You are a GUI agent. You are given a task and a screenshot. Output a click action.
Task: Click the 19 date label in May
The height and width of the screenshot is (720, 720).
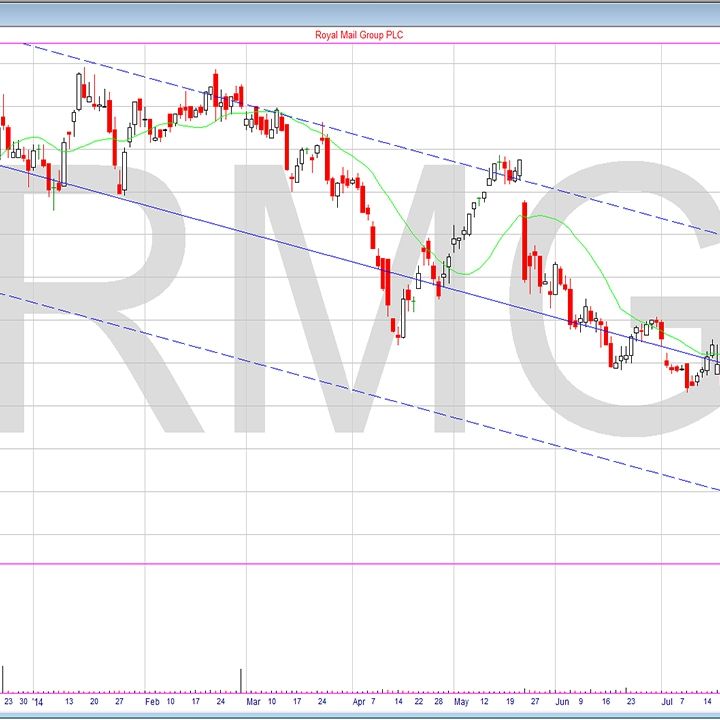510,701
